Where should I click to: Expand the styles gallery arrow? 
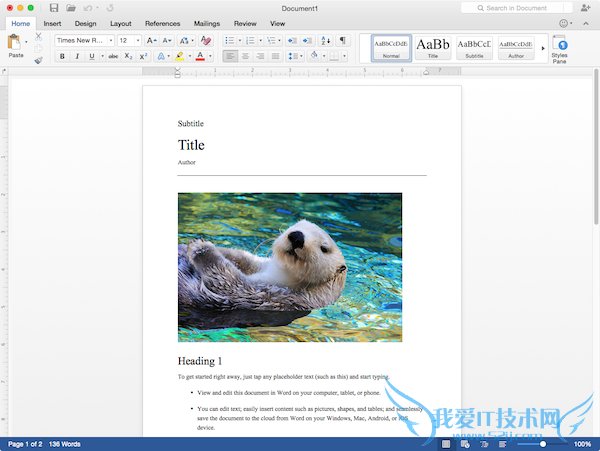tap(544, 48)
